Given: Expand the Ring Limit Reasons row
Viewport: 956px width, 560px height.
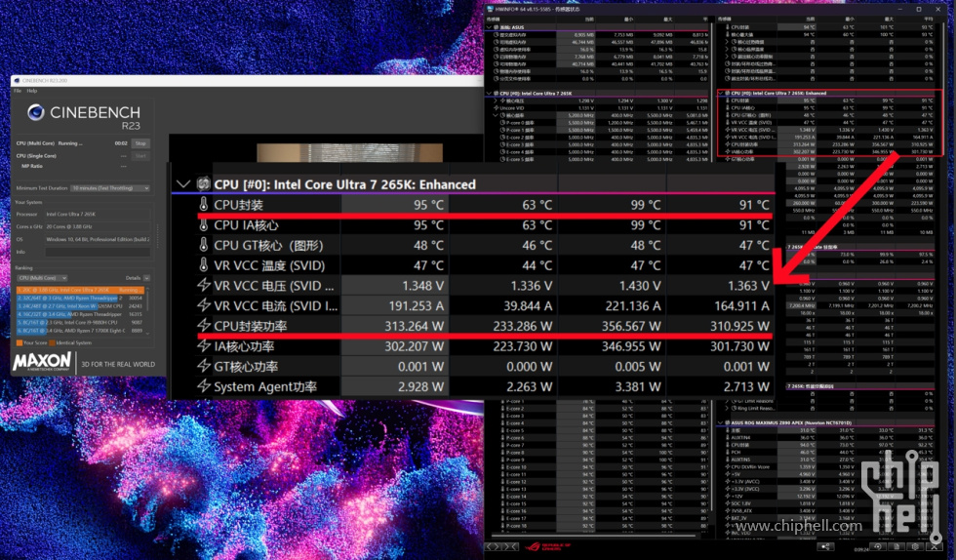Looking at the screenshot, I should (x=727, y=408).
